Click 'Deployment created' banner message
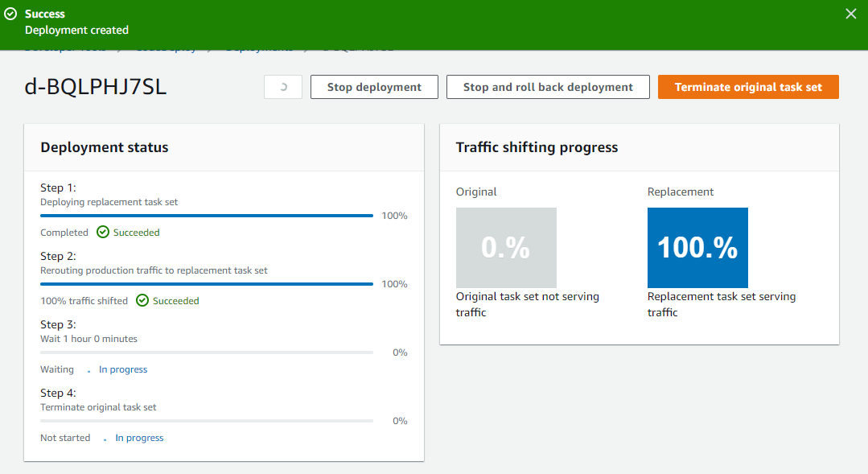 click(x=76, y=30)
